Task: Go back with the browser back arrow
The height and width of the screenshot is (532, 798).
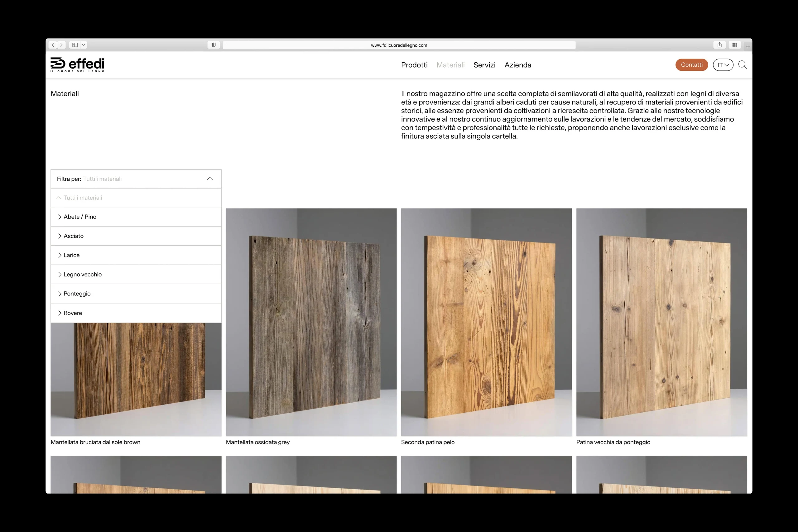Action: [53, 45]
